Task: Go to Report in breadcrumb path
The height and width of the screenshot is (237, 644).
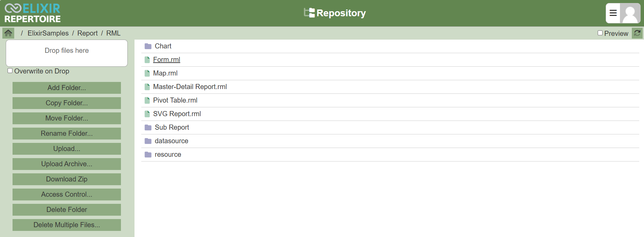Action: coord(87,33)
